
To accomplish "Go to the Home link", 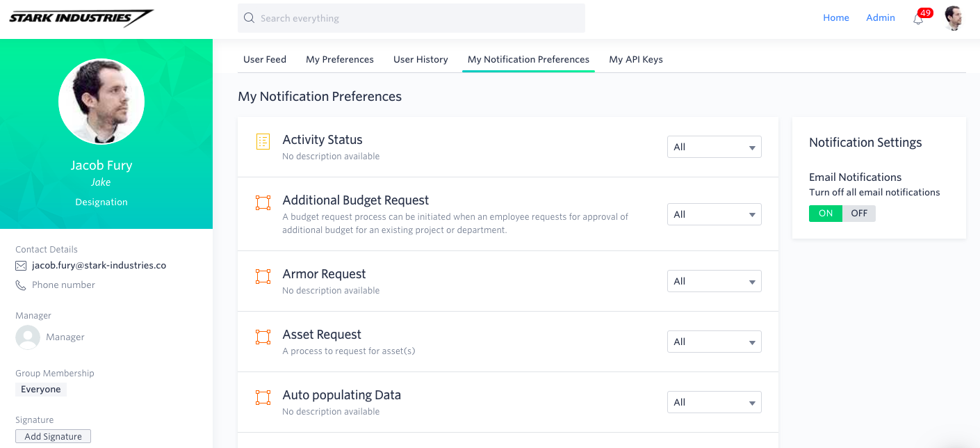I will 836,18.
